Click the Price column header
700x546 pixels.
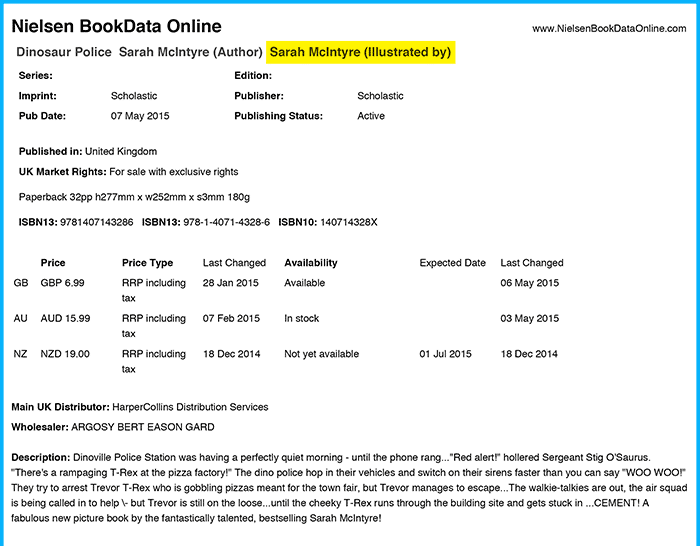[x=53, y=263]
